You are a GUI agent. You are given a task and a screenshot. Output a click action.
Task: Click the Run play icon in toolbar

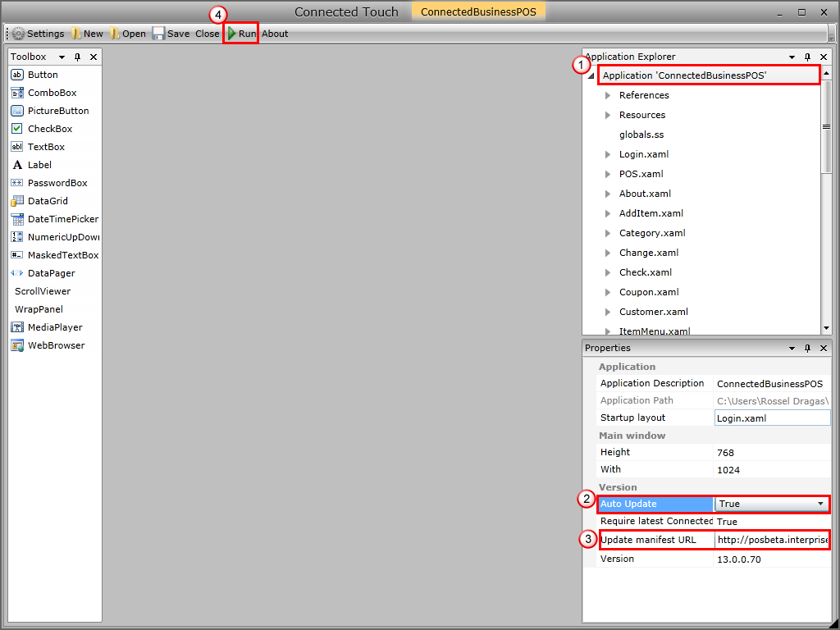pos(233,34)
